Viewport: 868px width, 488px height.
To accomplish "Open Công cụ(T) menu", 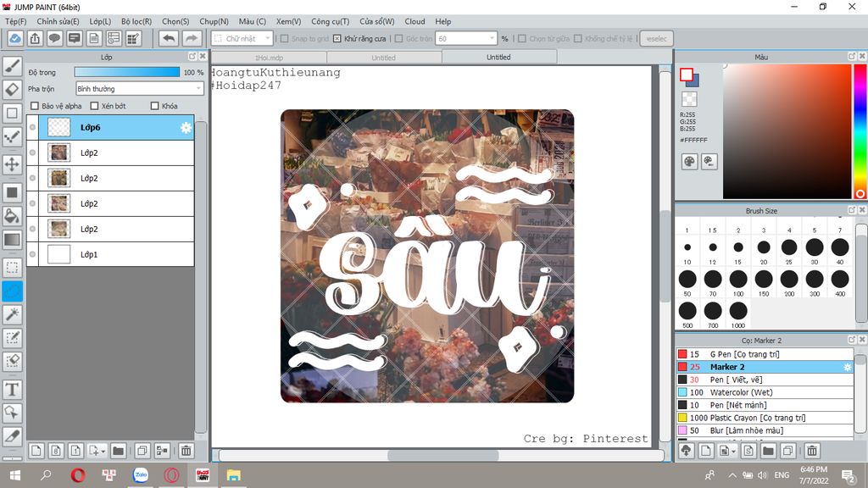I will [x=330, y=21].
